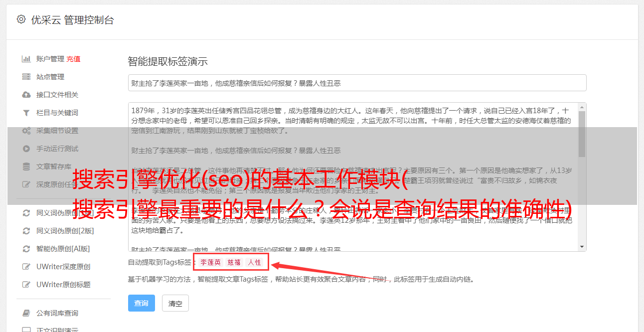Click the bar chart icon for 账户管理

(x=26, y=59)
